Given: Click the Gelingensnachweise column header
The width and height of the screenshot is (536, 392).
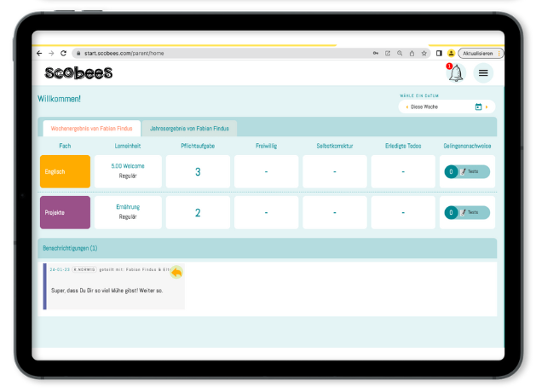Looking at the screenshot, I should tap(467, 146).
